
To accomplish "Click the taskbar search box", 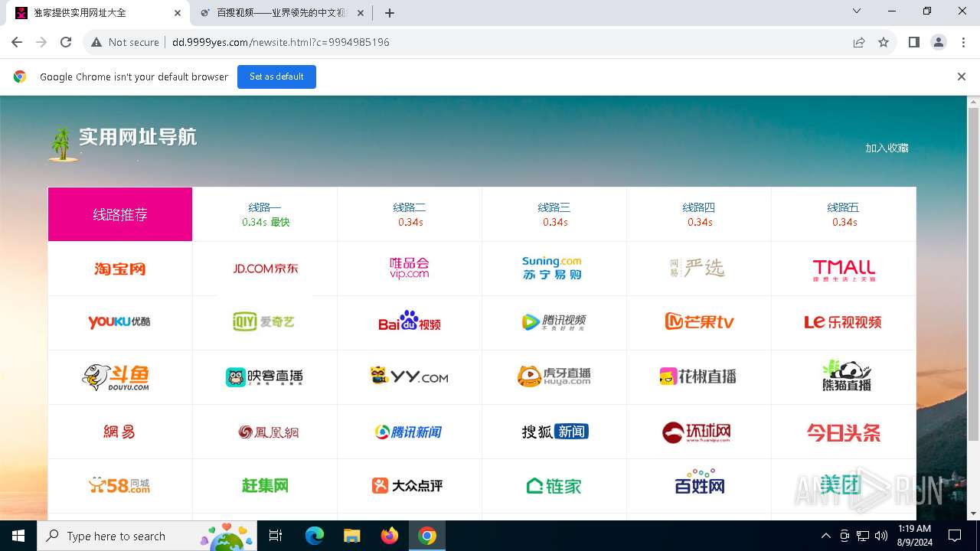I will point(148,536).
